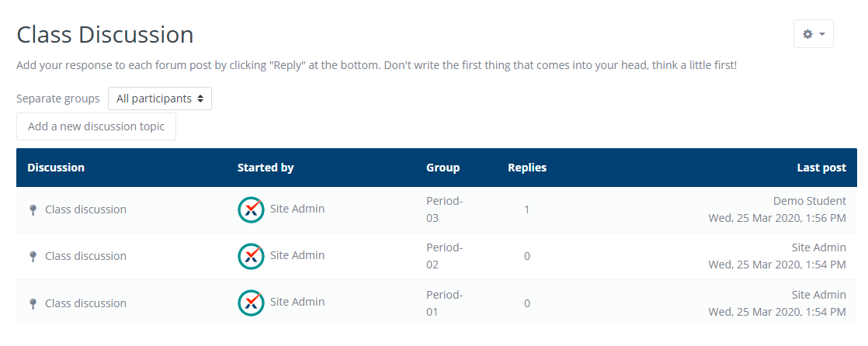
Task: Click pin icon of Period-02 discussion
Action: (33, 257)
